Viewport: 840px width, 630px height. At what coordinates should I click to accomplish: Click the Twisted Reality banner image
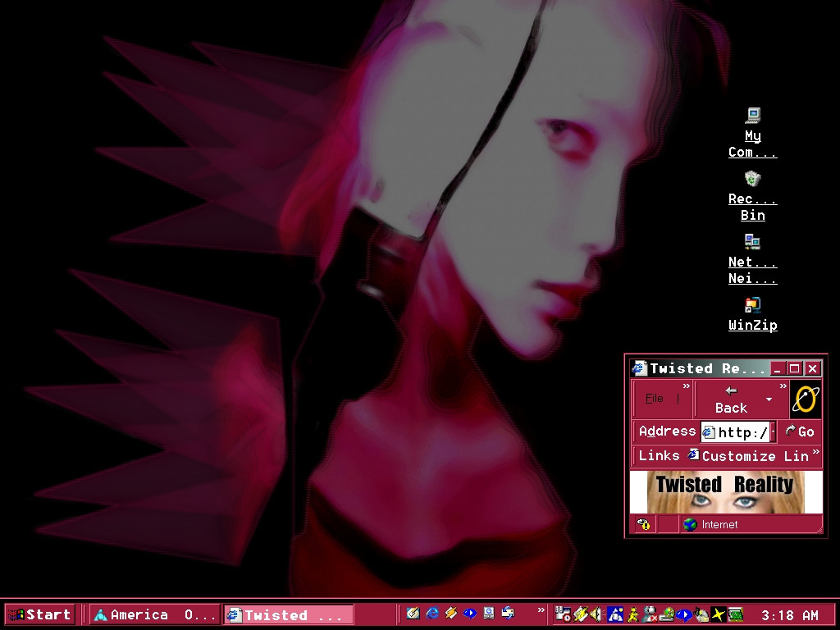tap(726, 492)
